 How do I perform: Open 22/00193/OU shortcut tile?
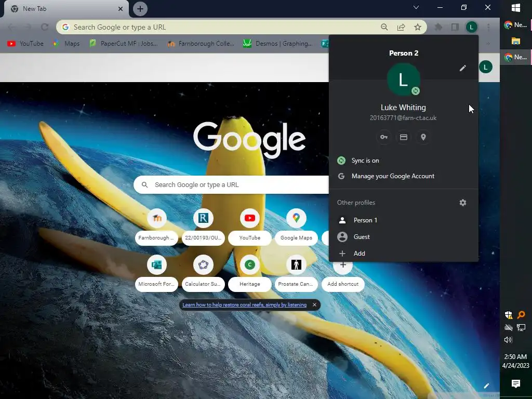click(203, 227)
